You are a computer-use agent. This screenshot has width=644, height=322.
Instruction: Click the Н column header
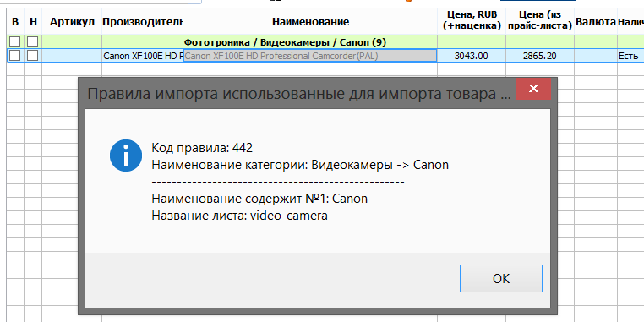33,22
